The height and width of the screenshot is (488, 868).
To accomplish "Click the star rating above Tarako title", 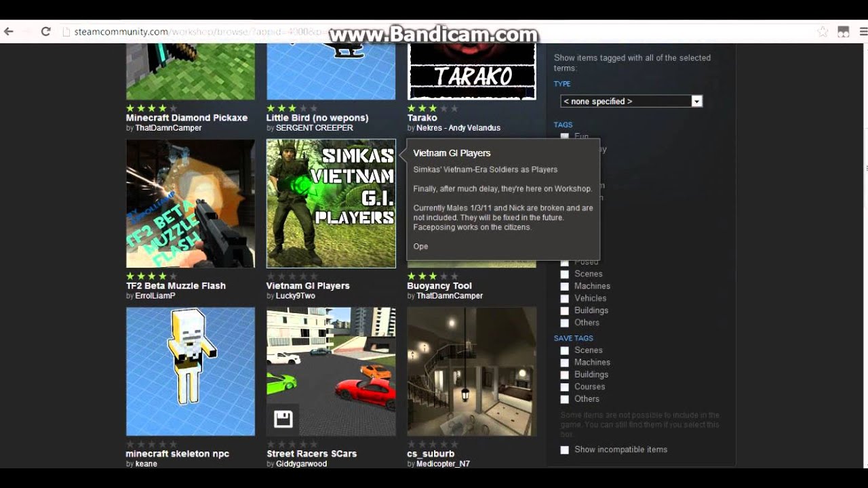I will [x=433, y=108].
